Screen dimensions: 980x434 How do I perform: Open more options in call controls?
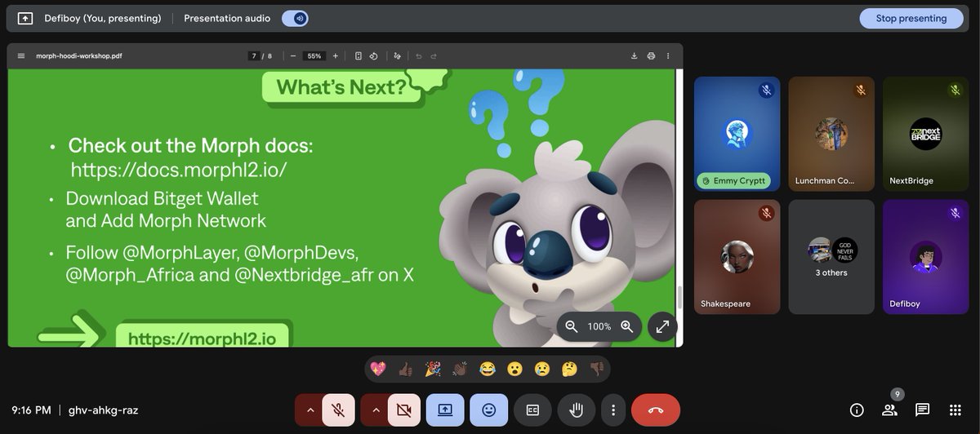[x=612, y=410]
